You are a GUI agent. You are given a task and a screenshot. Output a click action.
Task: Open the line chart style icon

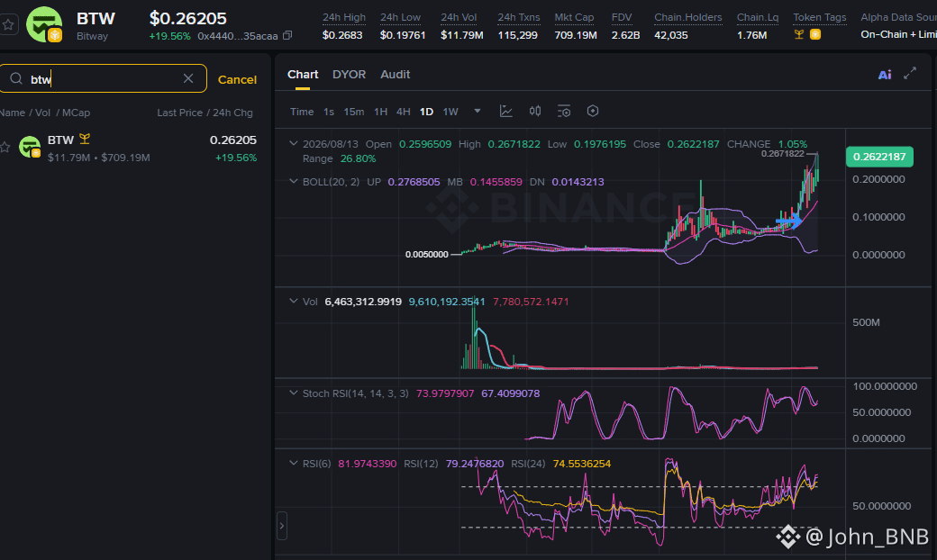[506, 111]
